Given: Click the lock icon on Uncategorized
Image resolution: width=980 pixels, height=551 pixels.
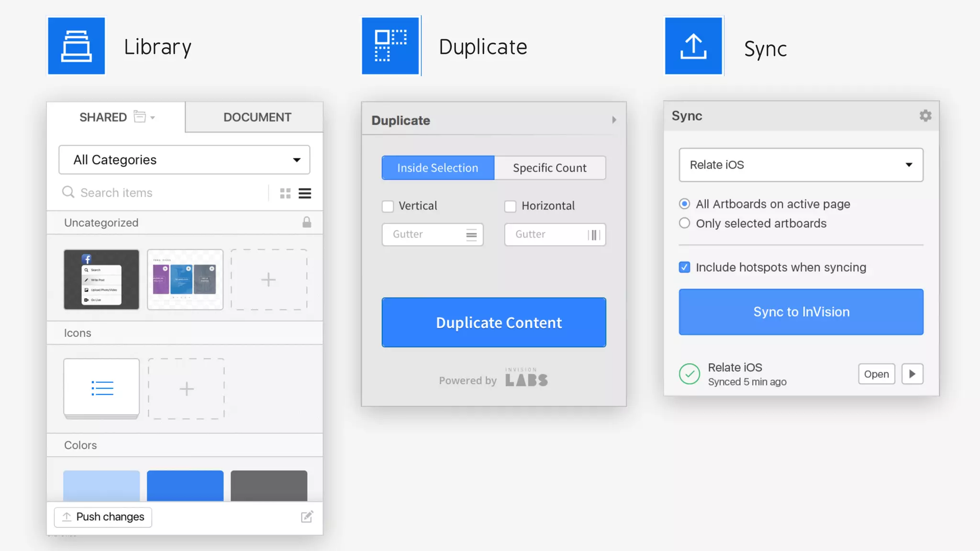Looking at the screenshot, I should coord(307,222).
